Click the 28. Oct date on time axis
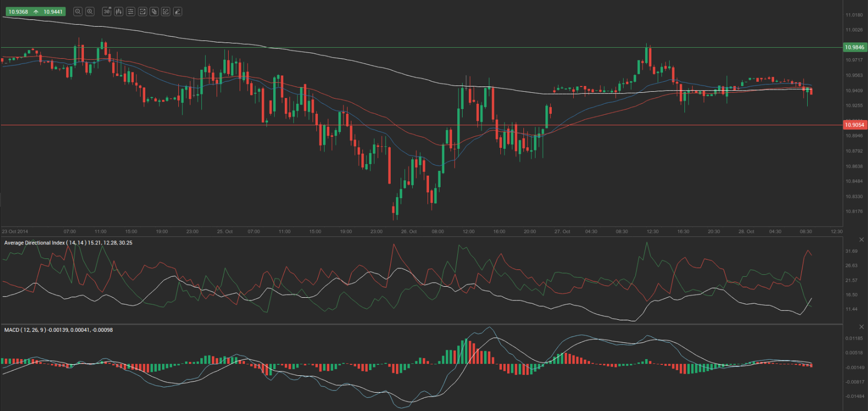Viewport: 868px width, 411px height. click(x=746, y=231)
